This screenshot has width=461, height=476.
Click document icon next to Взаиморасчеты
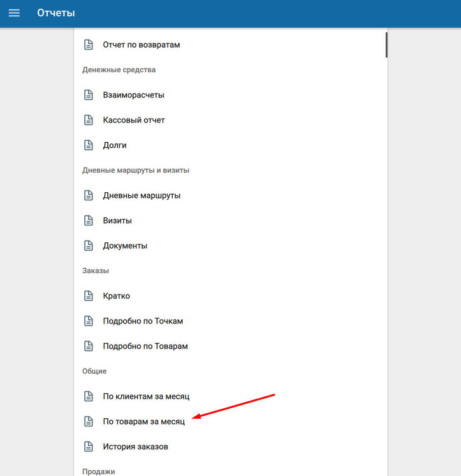[x=89, y=95]
